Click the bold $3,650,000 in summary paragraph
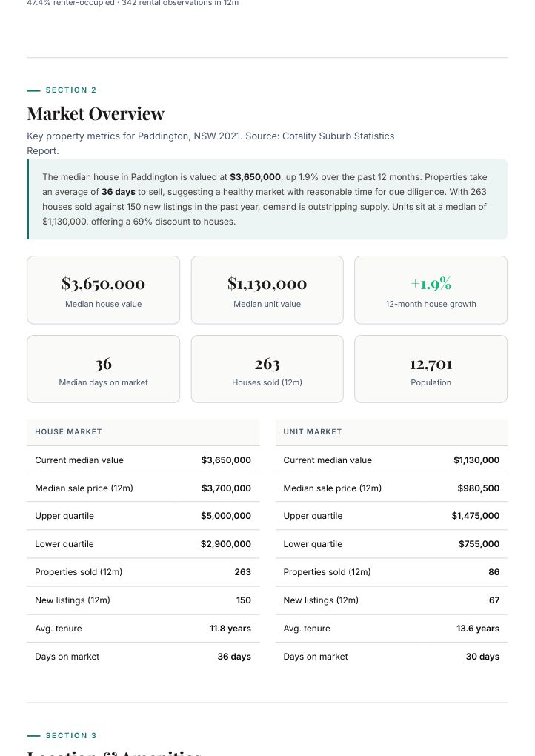The image size is (535, 756). (255, 177)
